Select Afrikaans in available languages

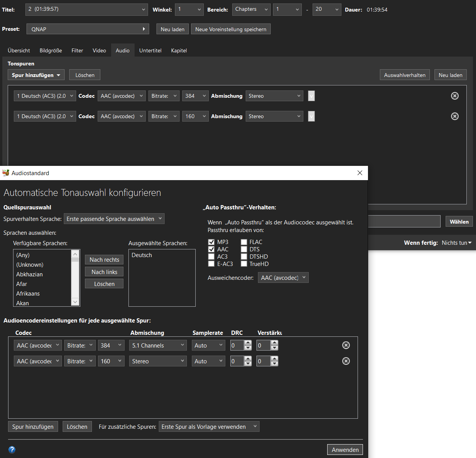[x=28, y=294]
